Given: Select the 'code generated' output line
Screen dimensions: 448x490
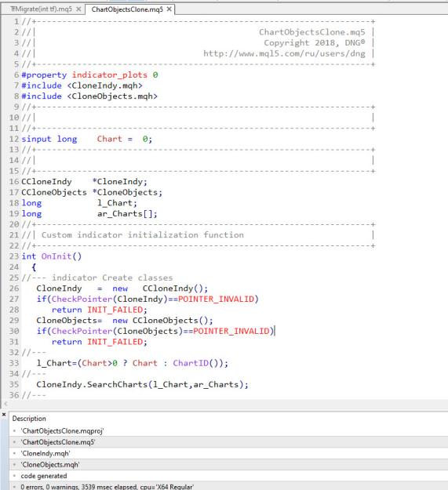Looking at the screenshot, I should click(44, 476).
